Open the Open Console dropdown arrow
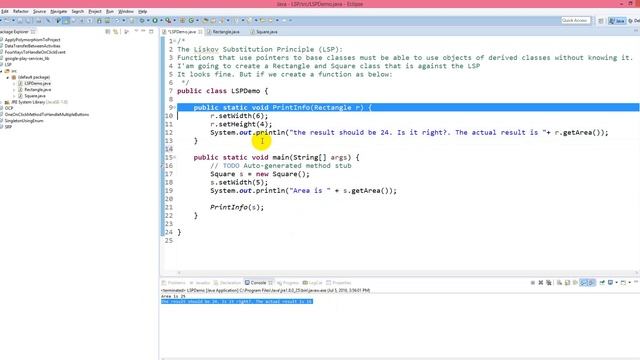640x360 pixels. (x=629, y=282)
